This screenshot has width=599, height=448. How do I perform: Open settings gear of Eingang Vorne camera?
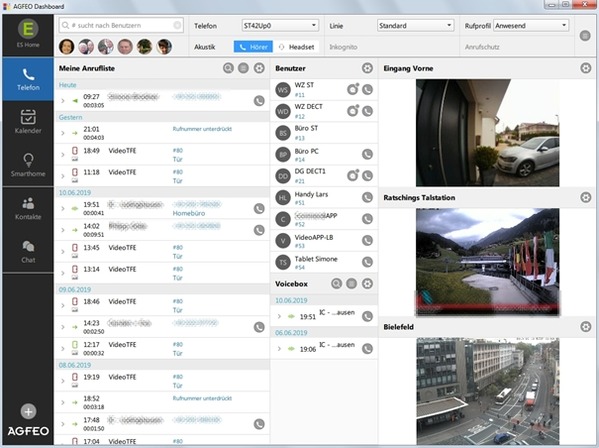point(586,68)
